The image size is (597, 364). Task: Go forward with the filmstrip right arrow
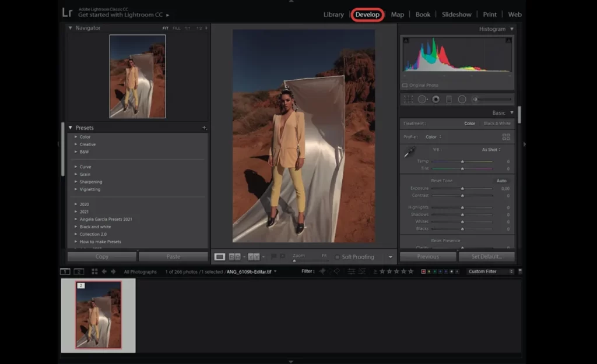coord(113,271)
